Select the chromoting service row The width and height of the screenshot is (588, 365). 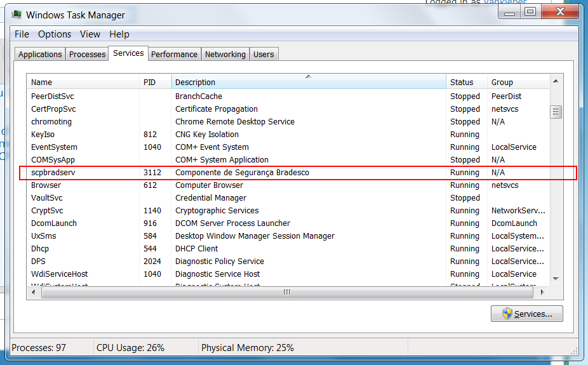coord(288,122)
